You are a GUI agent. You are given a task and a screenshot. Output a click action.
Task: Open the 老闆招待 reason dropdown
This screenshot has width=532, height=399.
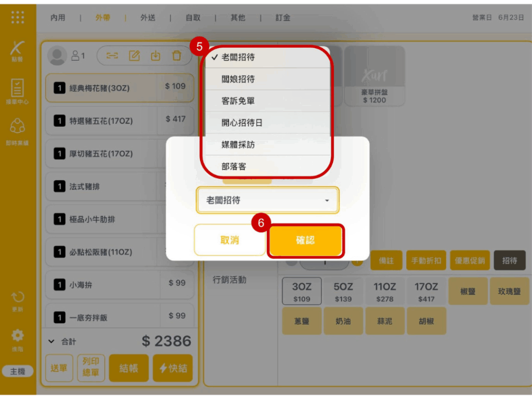pos(267,200)
